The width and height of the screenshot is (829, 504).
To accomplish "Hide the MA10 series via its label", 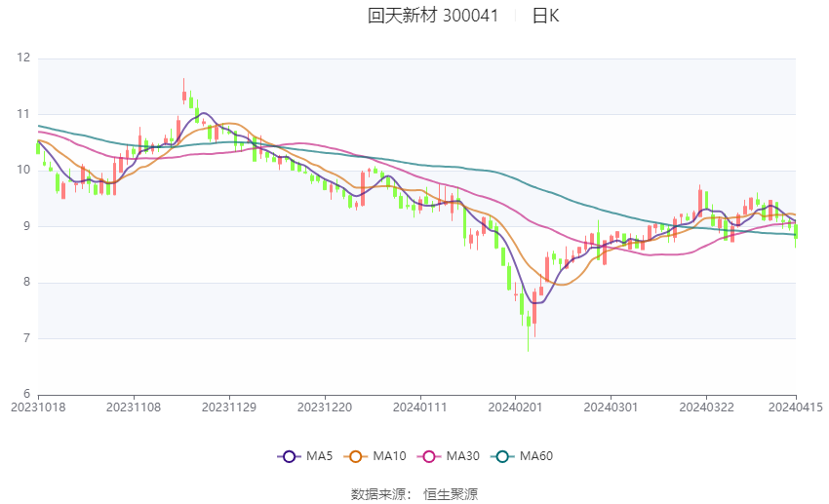I will [389, 456].
